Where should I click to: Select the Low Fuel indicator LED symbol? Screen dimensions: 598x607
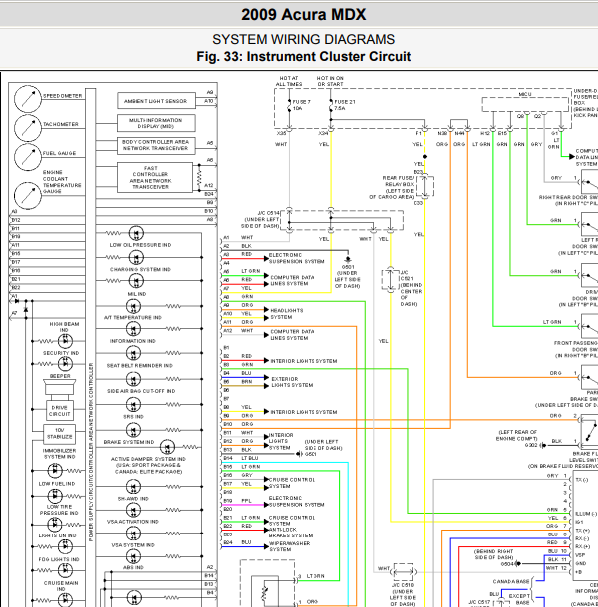[55, 496]
